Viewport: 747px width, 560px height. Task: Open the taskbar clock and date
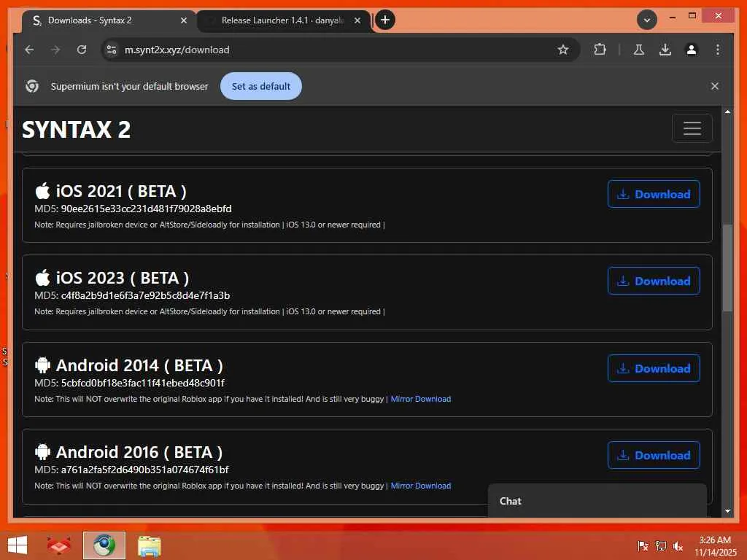pyautogui.click(x=715, y=545)
